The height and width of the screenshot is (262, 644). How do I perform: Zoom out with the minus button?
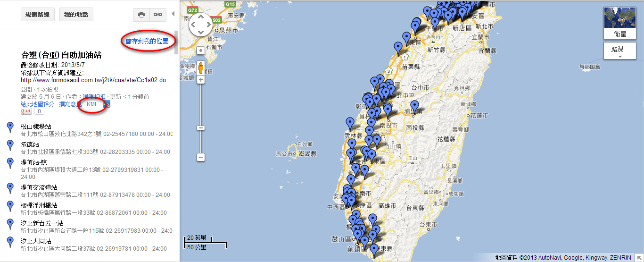coord(201,157)
